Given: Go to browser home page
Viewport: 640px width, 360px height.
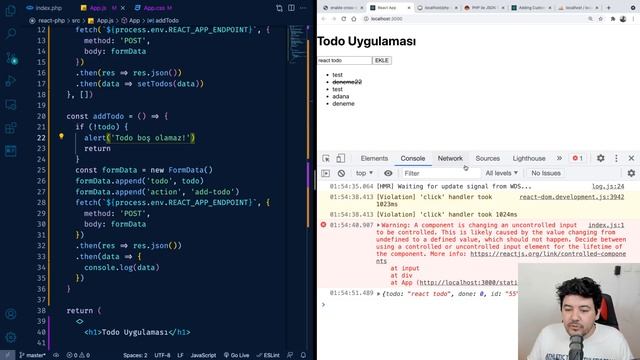Looking at the screenshot, I should [354, 19].
